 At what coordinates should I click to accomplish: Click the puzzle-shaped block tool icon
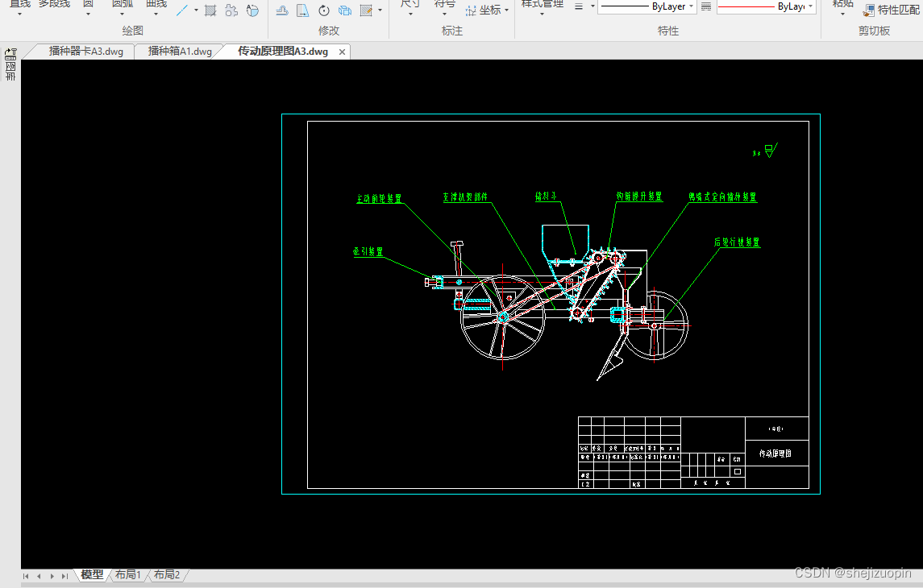tap(231, 10)
